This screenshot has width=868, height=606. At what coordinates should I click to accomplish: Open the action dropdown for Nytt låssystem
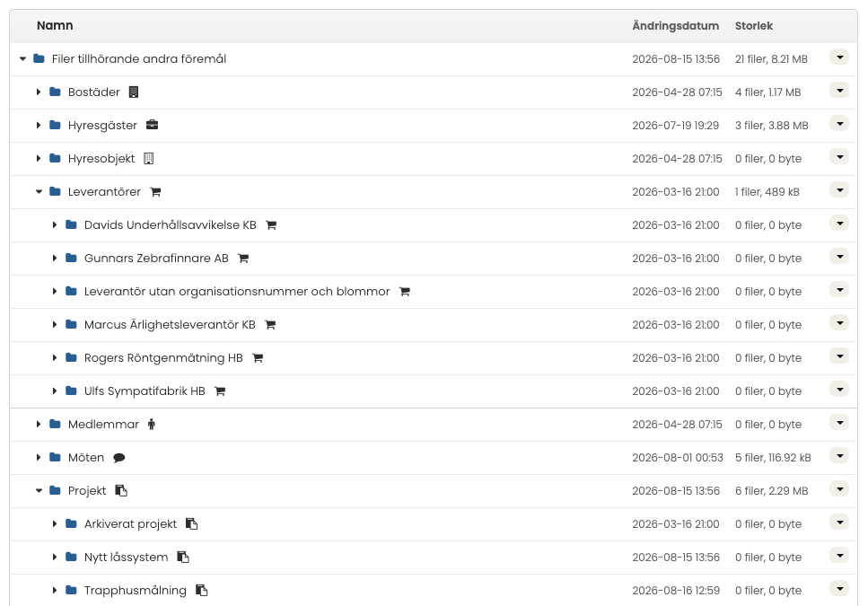click(x=839, y=555)
